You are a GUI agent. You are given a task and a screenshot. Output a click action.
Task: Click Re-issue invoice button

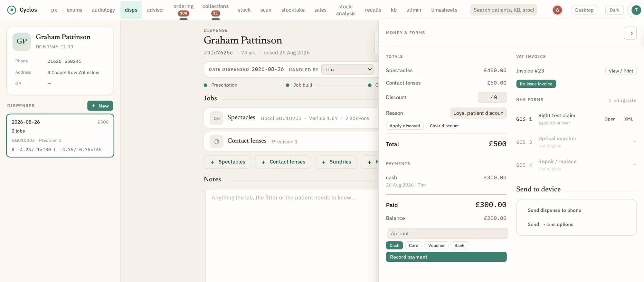pos(536,84)
